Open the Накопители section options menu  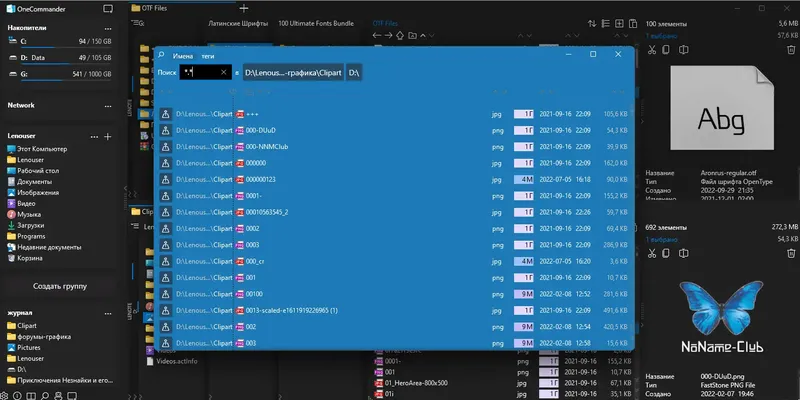point(108,29)
